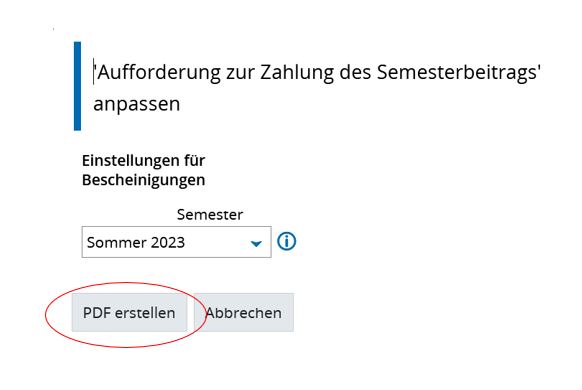Open the 'Sommer 2023' combo box

176,242
